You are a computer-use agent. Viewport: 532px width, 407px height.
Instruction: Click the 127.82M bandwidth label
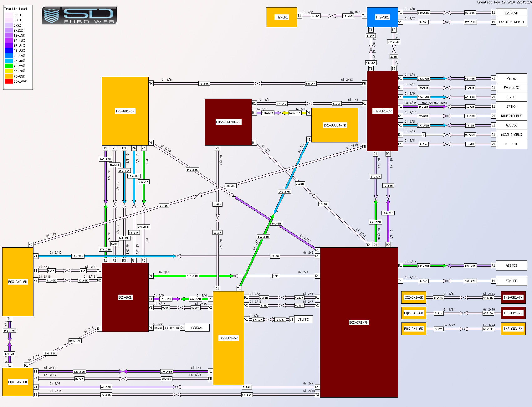tap(79, 372)
